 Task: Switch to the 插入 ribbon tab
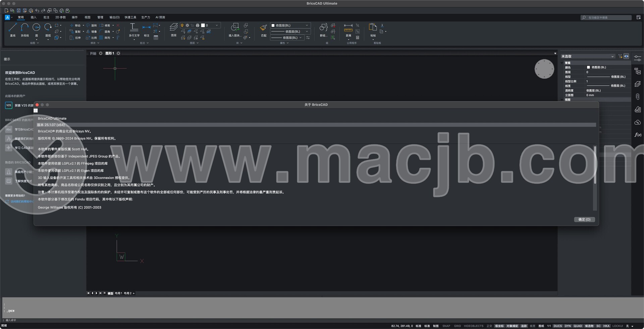[34, 17]
